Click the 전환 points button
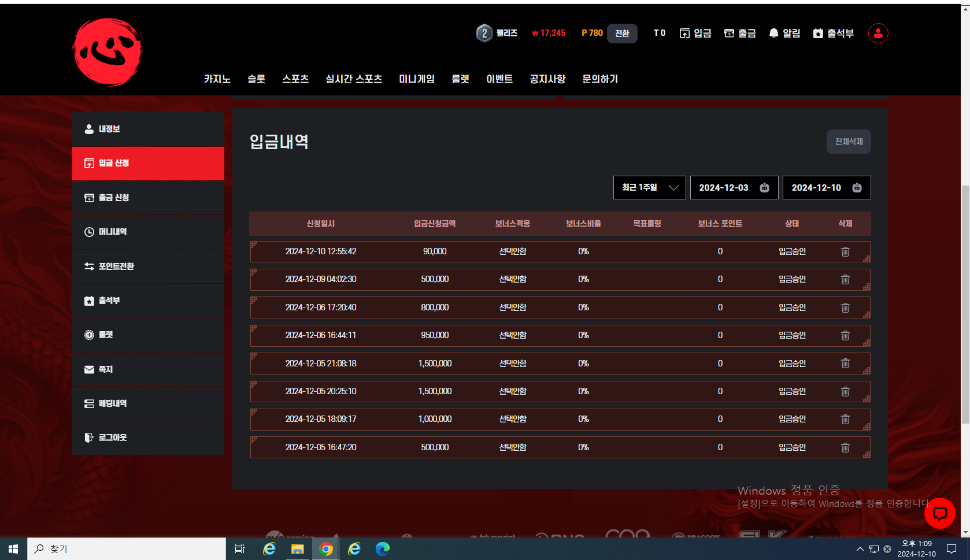This screenshot has width=970, height=560. pyautogui.click(x=622, y=34)
